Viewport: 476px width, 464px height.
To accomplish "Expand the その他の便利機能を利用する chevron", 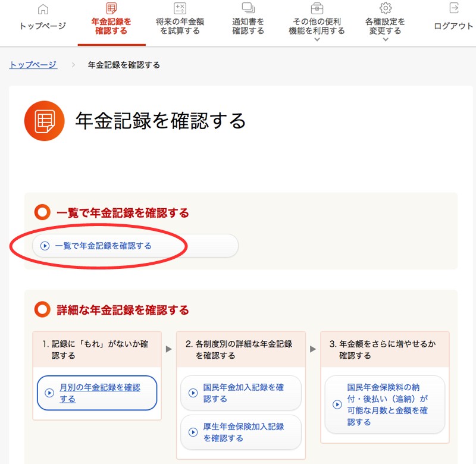I will pos(317,40).
